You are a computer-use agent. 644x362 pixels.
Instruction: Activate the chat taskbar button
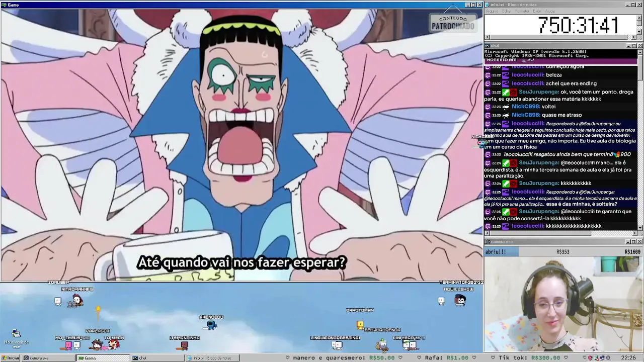pos(157,358)
